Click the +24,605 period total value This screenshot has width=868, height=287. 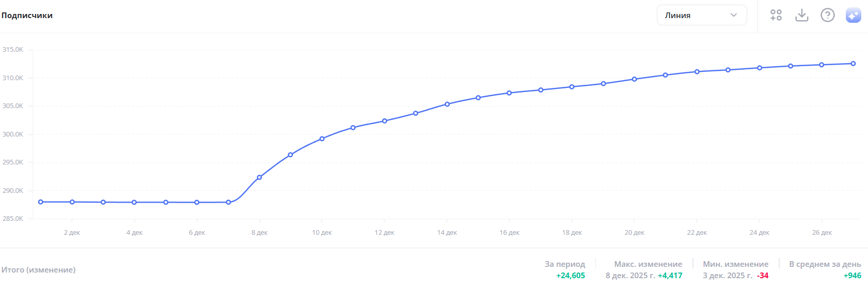tap(570, 276)
